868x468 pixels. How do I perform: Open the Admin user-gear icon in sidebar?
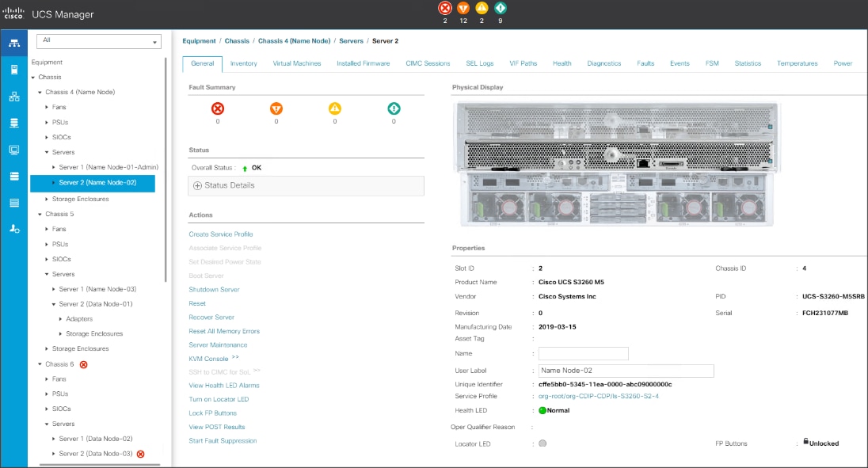click(x=14, y=229)
